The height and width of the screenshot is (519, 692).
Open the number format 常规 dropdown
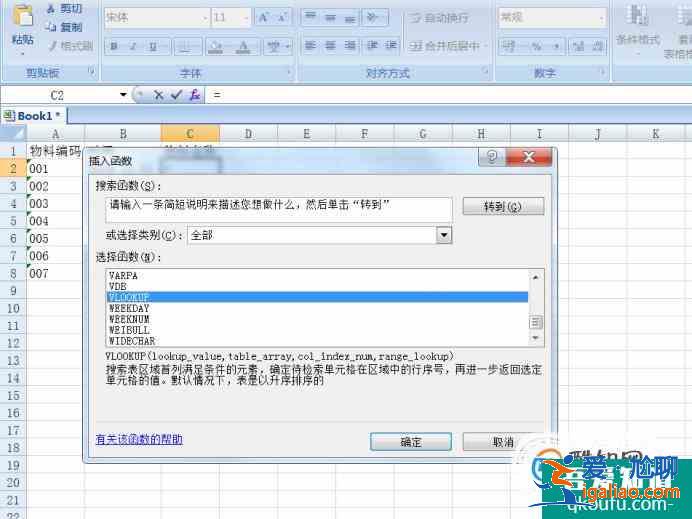(x=602, y=18)
